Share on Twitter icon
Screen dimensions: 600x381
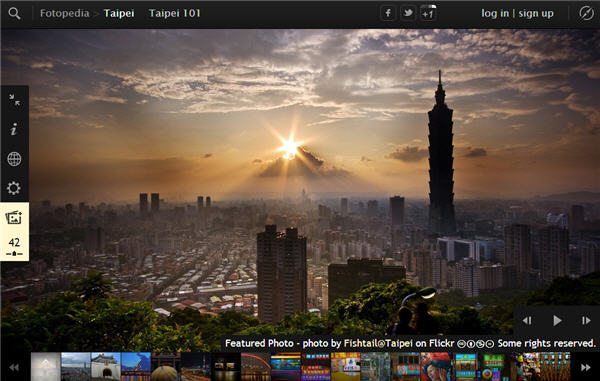click(x=408, y=13)
